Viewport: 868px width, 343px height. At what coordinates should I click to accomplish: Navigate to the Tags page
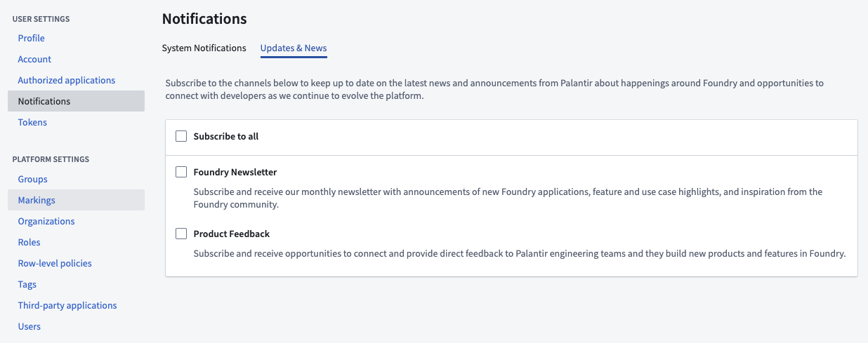click(x=27, y=284)
